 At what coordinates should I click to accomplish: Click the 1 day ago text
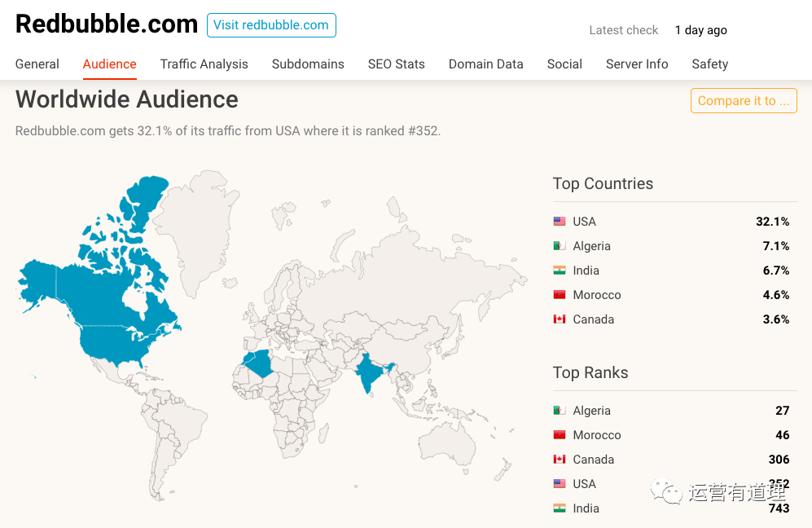click(x=700, y=30)
